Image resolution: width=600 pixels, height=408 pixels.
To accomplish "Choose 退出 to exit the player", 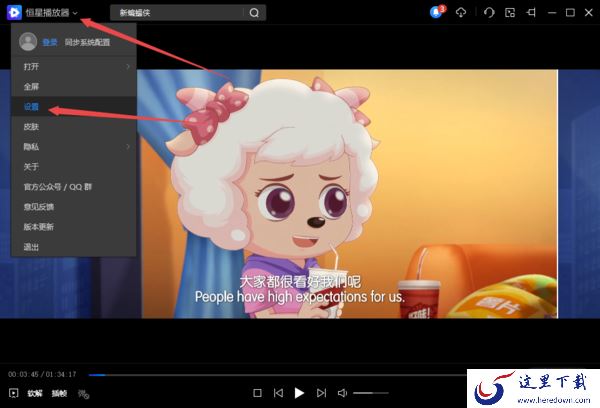I will 74,247.
